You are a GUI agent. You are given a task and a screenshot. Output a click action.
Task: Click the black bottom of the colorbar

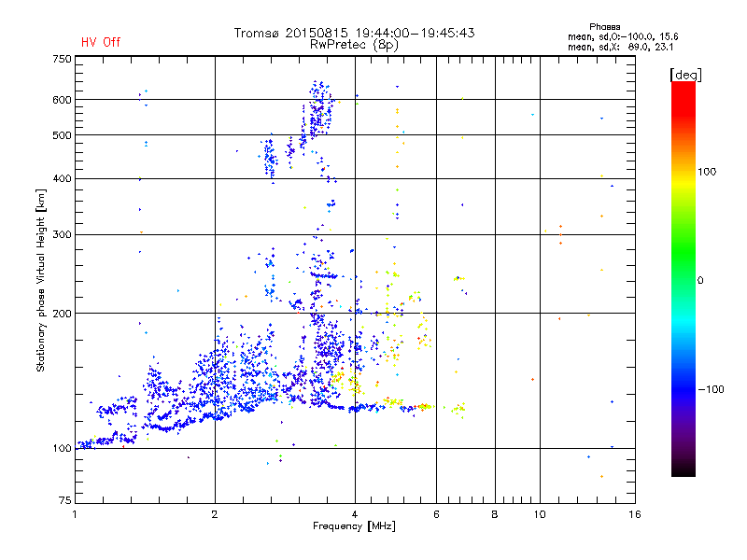pyautogui.click(x=684, y=469)
